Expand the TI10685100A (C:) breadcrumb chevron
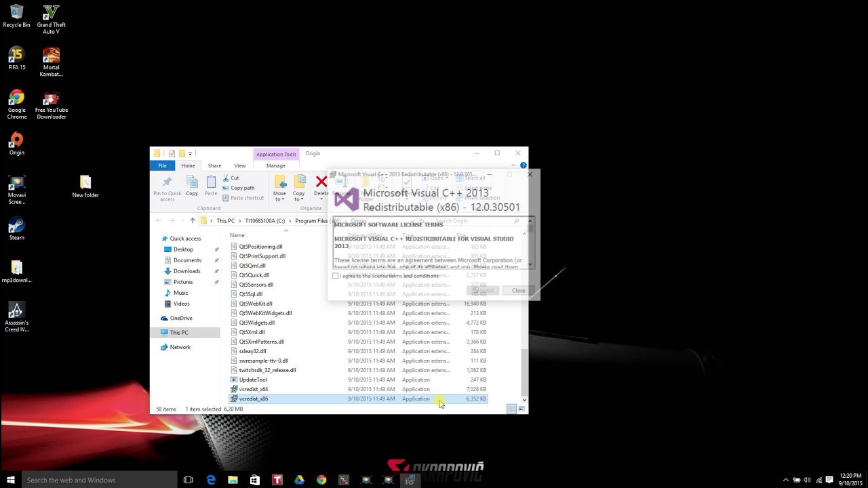The image size is (868, 488). pos(290,221)
